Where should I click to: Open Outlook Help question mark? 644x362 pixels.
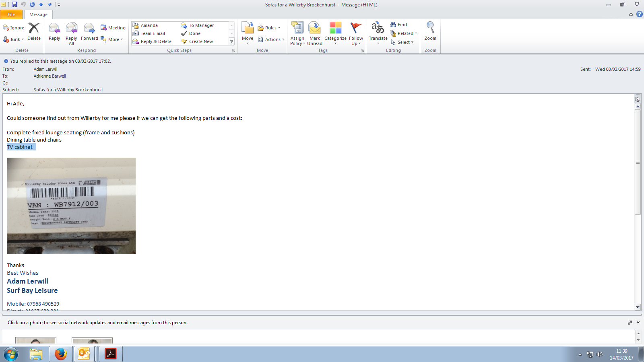pos(639,14)
